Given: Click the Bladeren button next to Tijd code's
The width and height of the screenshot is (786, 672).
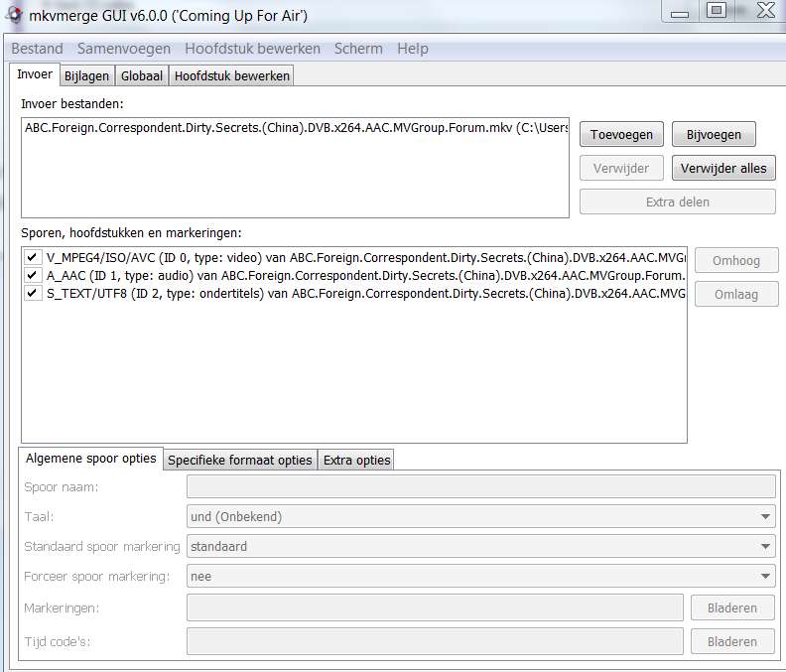Looking at the screenshot, I should click(x=732, y=641).
